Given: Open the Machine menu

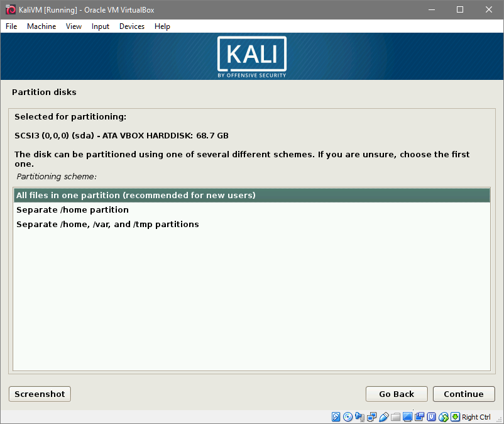Looking at the screenshot, I should click(x=41, y=26).
